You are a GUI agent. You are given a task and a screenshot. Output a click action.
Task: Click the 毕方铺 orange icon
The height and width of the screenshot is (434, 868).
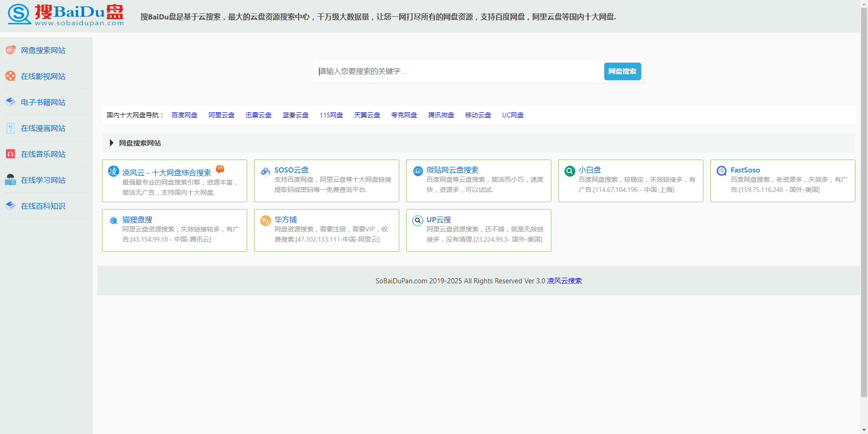click(266, 221)
